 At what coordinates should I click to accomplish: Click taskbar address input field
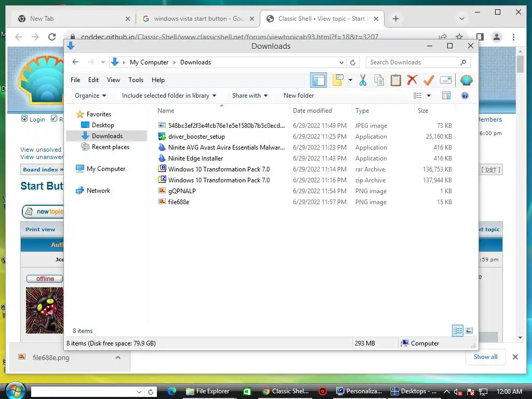click(x=87, y=392)
